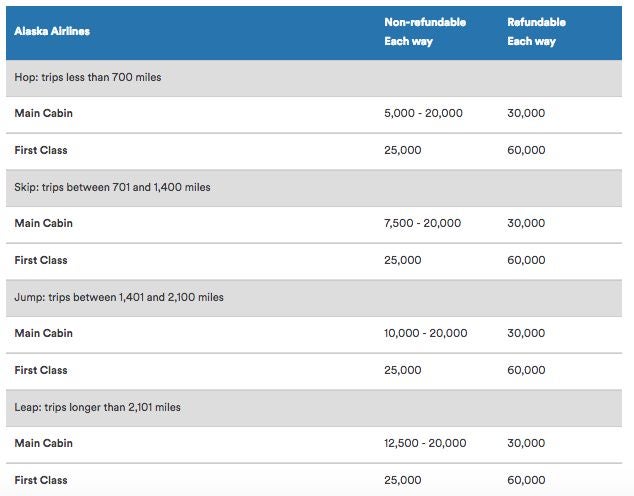Click the 12,500 - 20,000 value
This screenshot has width=634, height=496.
tap(425, 443)
